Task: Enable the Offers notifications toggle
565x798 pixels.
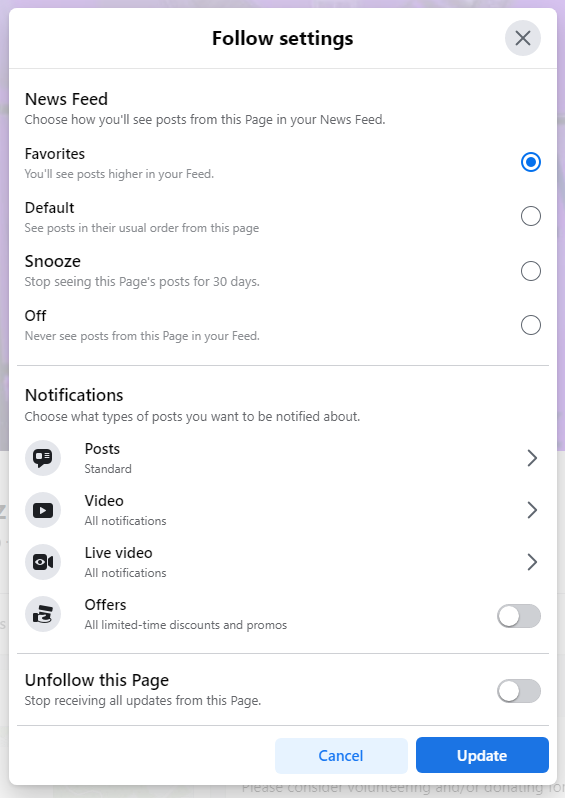Action: (x=519, y=616)
